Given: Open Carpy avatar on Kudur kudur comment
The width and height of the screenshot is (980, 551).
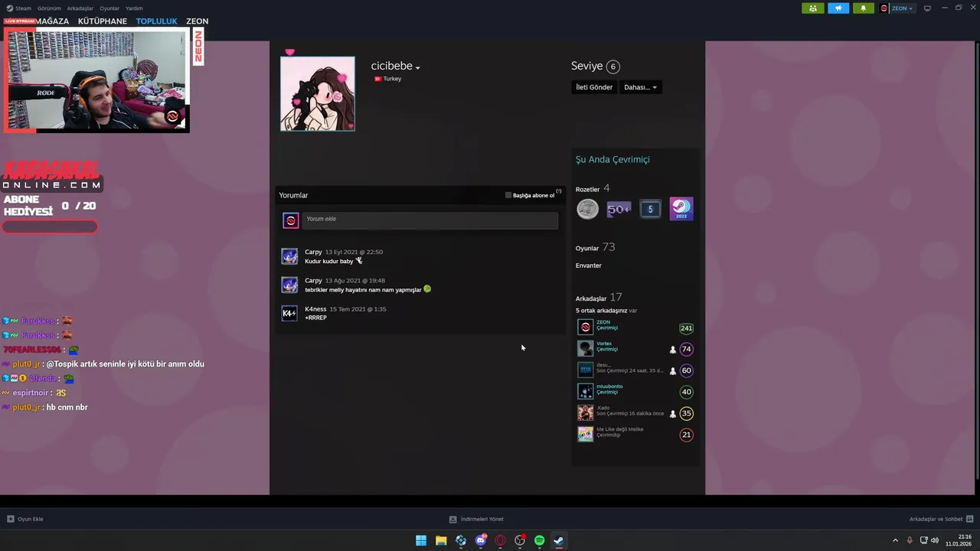Looking at the screenshot, I should pos(289,256).
